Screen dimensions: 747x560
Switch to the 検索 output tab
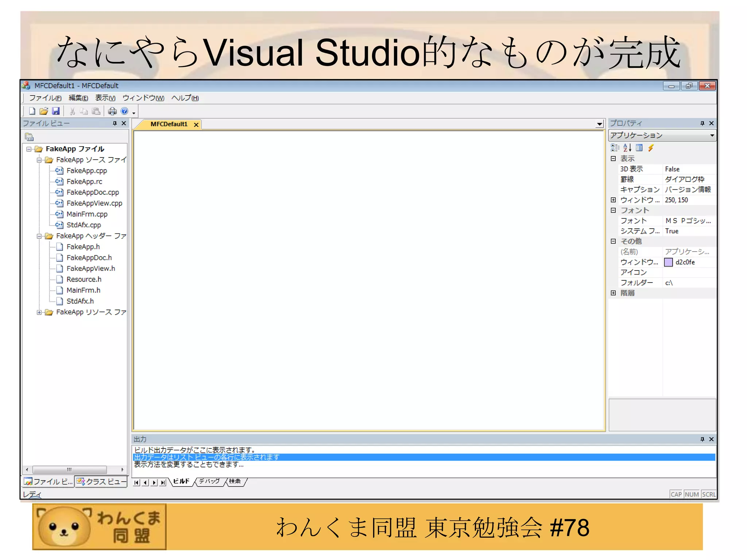(x=235, y=481)
